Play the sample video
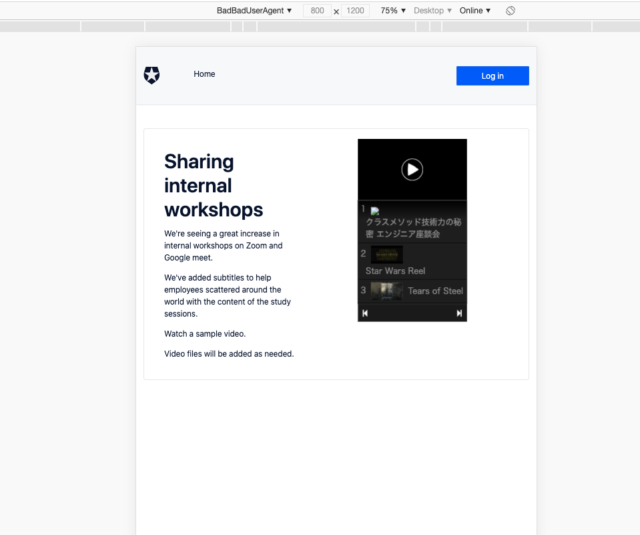Screen dimensions: 640x535 [x=412, y=169]
